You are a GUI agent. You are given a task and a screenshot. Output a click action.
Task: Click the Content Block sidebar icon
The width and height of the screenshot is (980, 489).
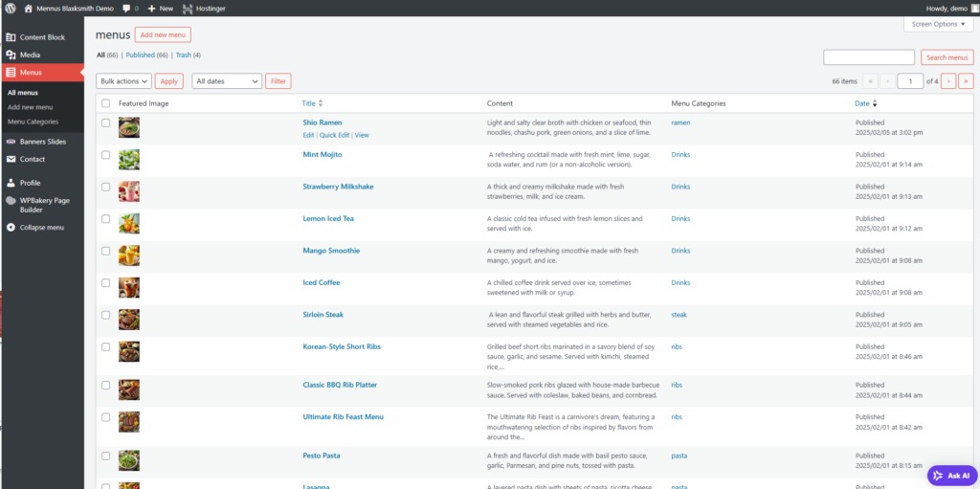click(11, 37)
